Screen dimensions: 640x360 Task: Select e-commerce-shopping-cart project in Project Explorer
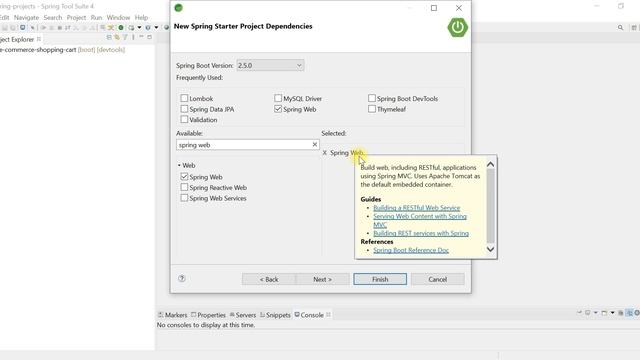[x=62, y=49]
